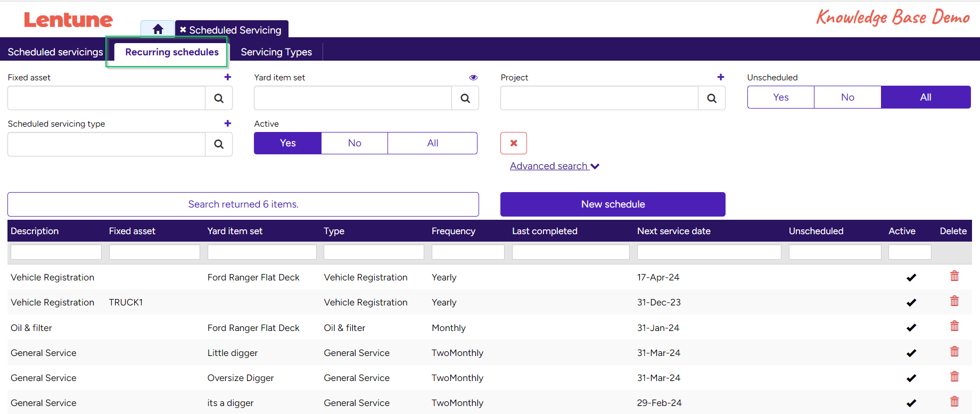Viewport: 980px width, 414px height.
Task: Sort by the Last completed column header
Action: (545, 231)
